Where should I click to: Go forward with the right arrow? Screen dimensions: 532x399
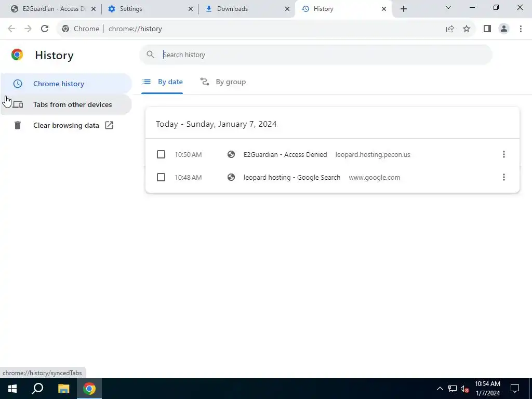point(28,29)
